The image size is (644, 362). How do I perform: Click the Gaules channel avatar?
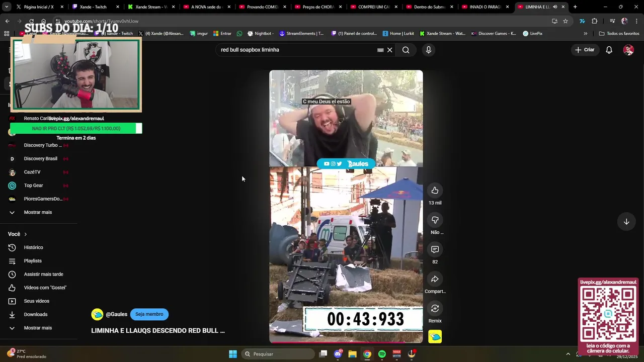click(x=97, y=314)
